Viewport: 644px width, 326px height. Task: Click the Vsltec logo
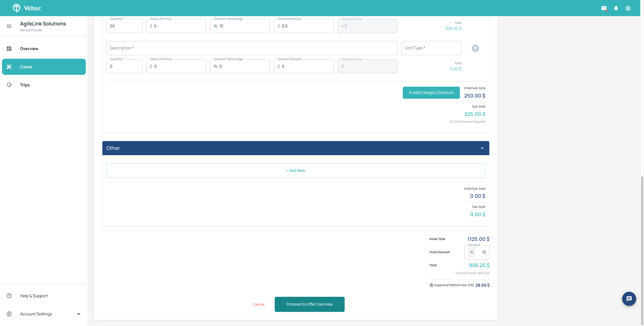[x=27, y=8]
